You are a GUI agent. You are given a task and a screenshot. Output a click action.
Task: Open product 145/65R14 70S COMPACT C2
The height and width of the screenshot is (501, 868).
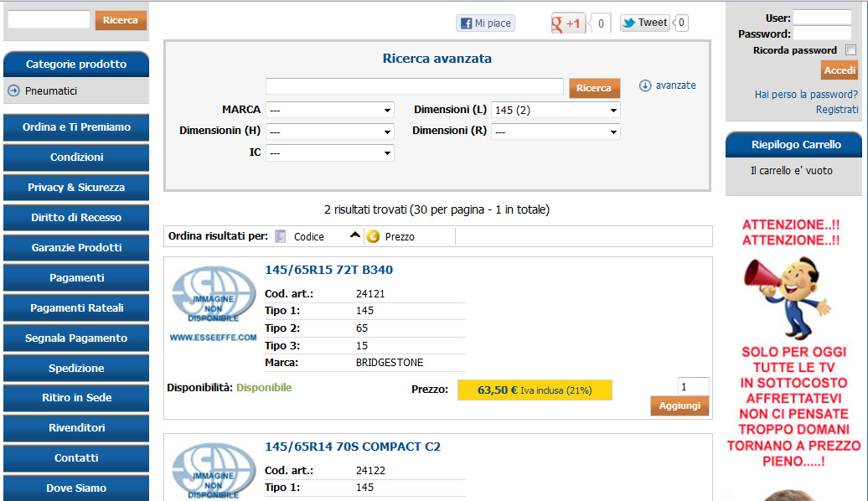(x=353, y=447)
